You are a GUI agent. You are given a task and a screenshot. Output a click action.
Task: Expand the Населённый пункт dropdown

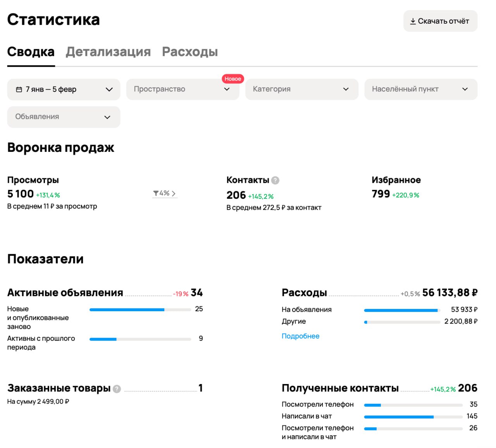click(x=420, y=90)
